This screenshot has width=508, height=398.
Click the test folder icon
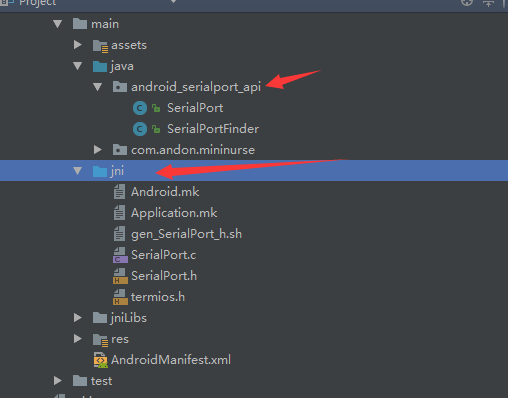pos(80,381)
